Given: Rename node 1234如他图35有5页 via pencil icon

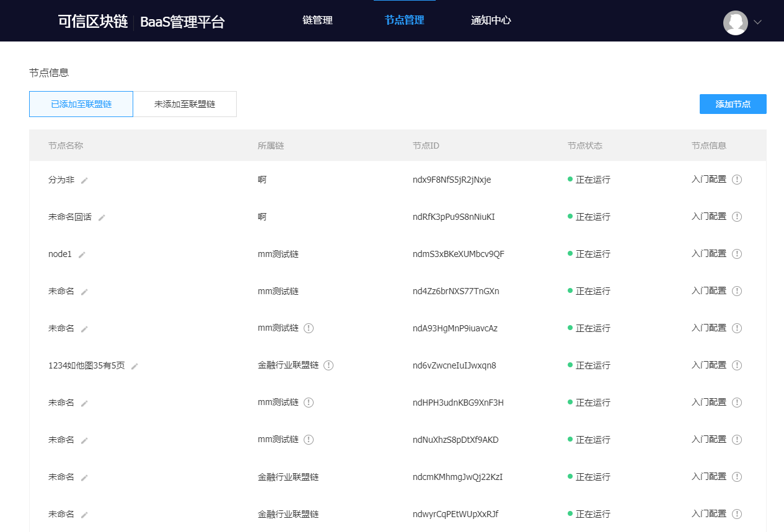Looking at the screenshot, I should [134, 366].
